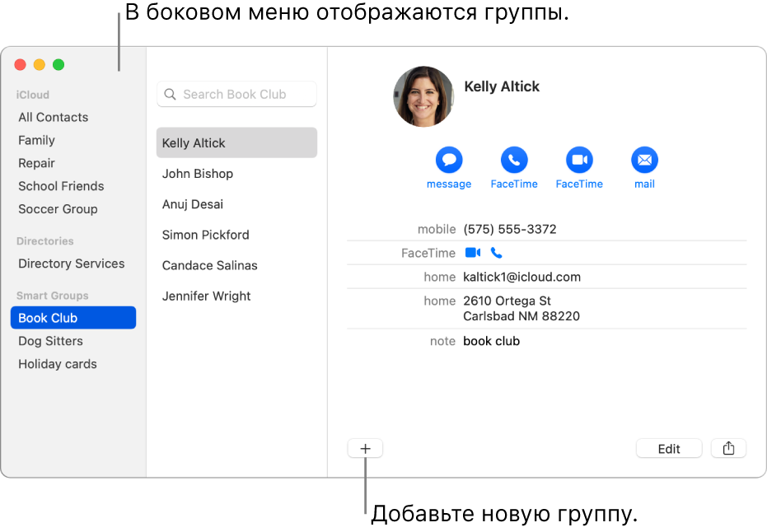Image resolution: width=767 pixels, height=532 pixels.
Task: Click the note text book club
Action: pyautogui.click(x=492, y=341)
